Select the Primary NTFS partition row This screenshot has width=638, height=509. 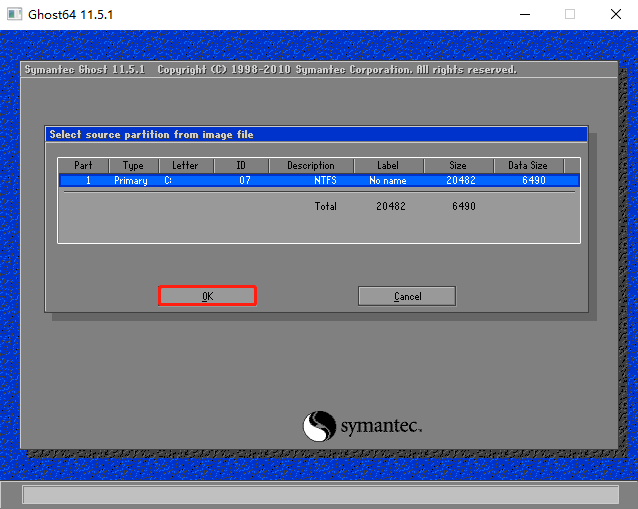319,180
